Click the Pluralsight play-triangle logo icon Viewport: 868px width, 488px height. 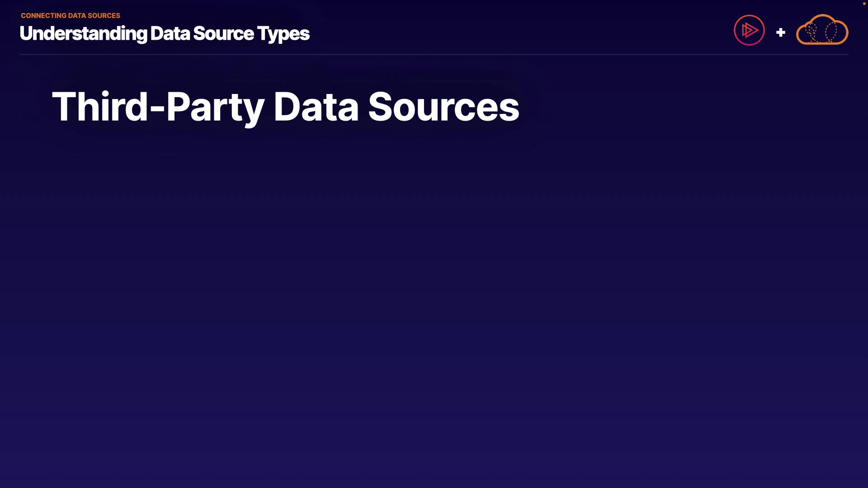[x=749, y=30]
